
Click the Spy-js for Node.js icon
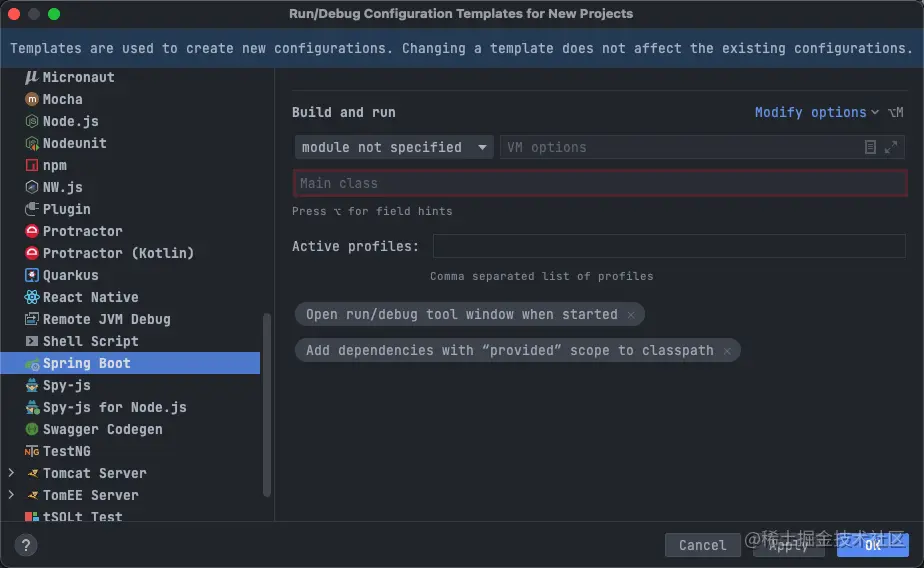point(32,407)
